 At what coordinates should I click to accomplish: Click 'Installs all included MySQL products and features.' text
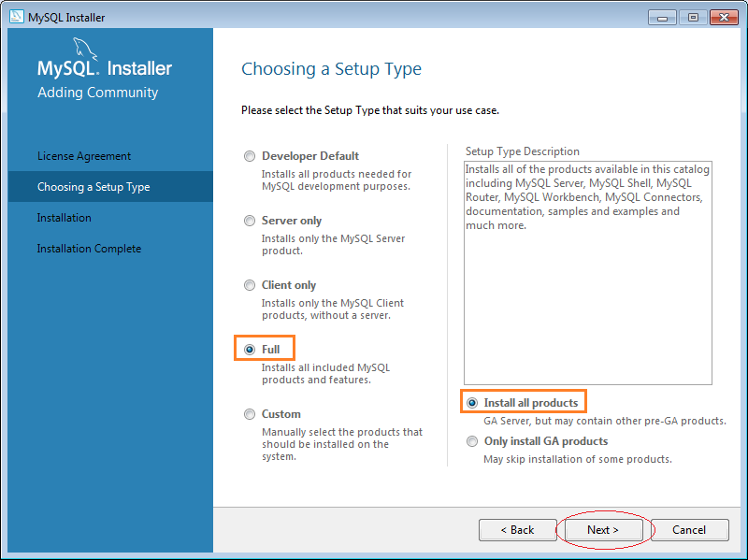pyautogui.click(x=325, y=374)
